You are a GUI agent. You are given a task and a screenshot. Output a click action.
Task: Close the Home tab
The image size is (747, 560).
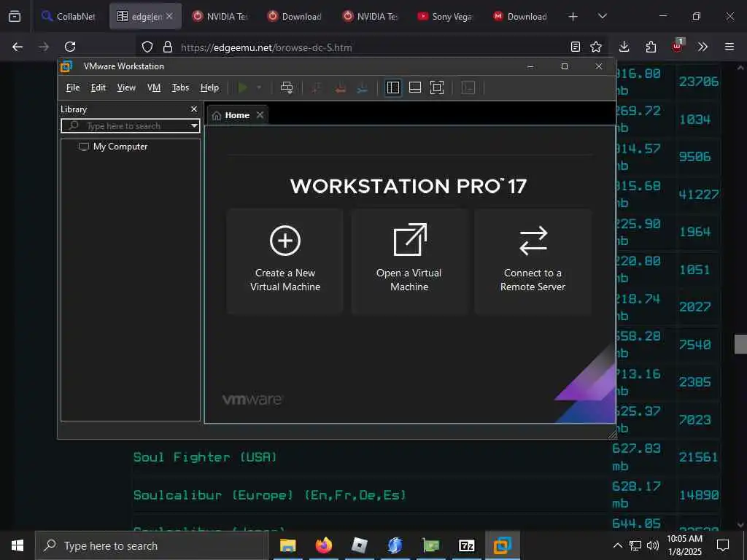(260, 115)
